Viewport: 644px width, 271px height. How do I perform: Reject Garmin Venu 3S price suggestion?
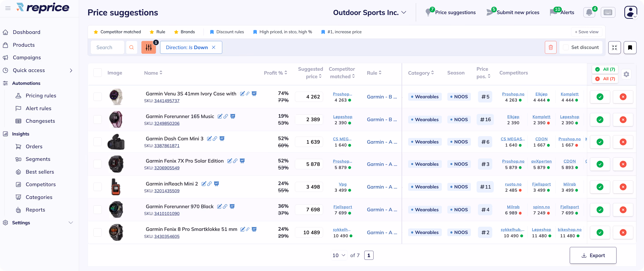(623, 97)
